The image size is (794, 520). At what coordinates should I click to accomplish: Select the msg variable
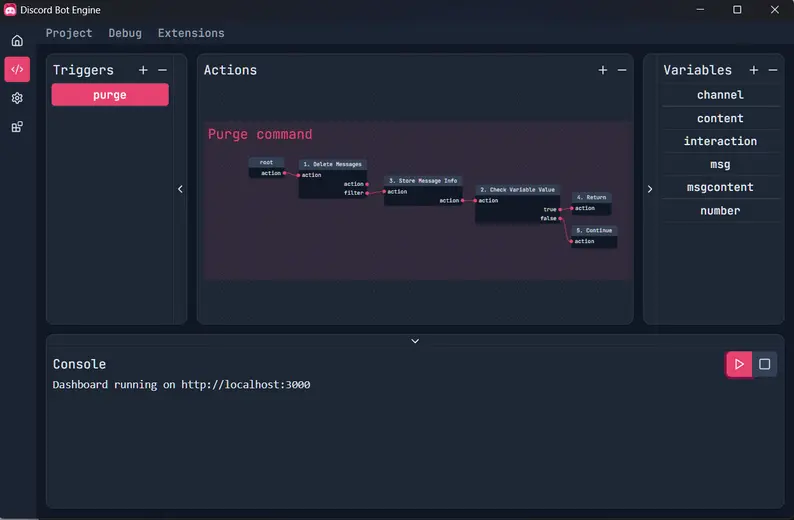click(x=720, y=164)
